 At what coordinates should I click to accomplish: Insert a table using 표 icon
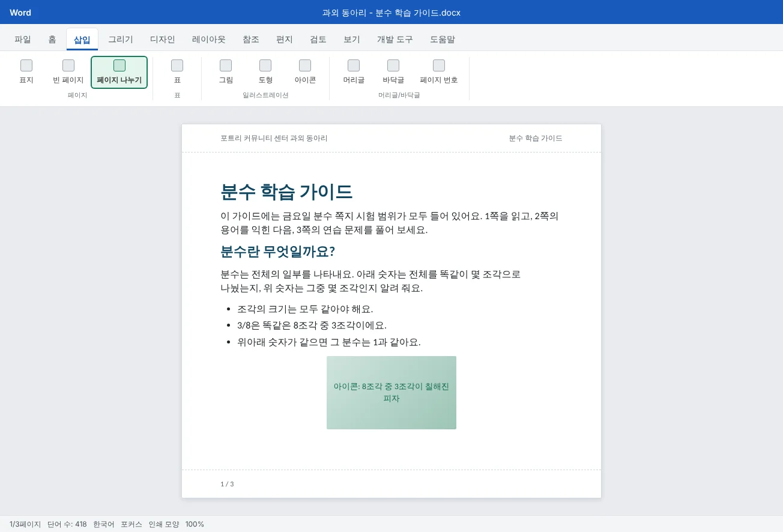[x=177, y=72]
